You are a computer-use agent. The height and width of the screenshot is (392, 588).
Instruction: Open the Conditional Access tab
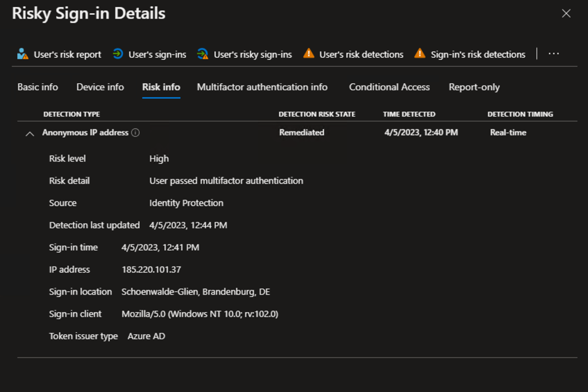[x=389, y=87]
